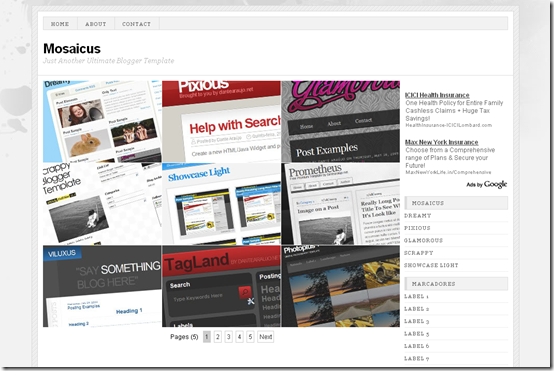Click the Ads by Google label

click(x=487, y=184)
